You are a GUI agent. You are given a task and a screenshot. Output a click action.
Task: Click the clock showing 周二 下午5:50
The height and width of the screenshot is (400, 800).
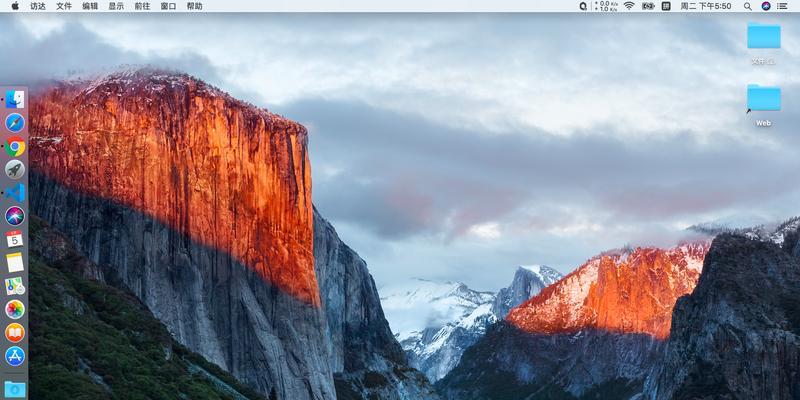[x=706, y=6]
